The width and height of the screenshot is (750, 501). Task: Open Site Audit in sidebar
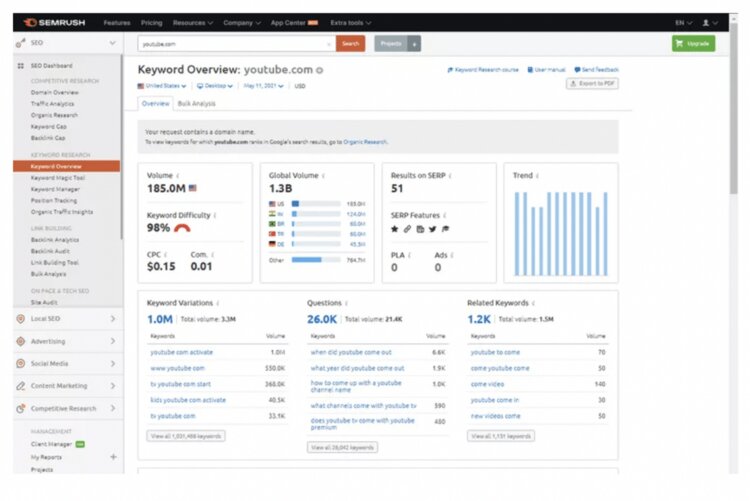[44, 302]
